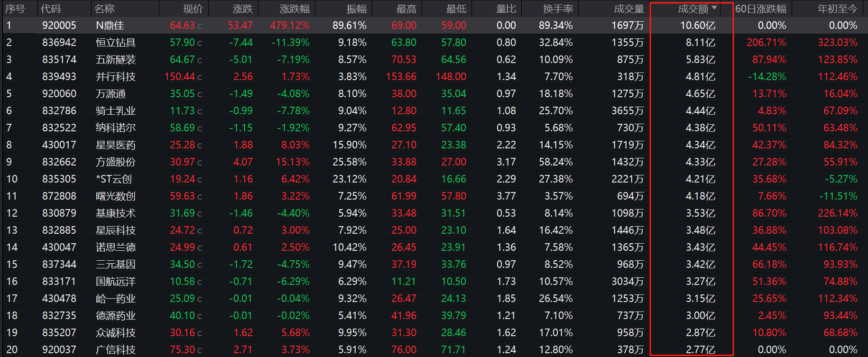Select stock 诺思兰德
This screenshot has width=868, height=357.
(116, 247)
